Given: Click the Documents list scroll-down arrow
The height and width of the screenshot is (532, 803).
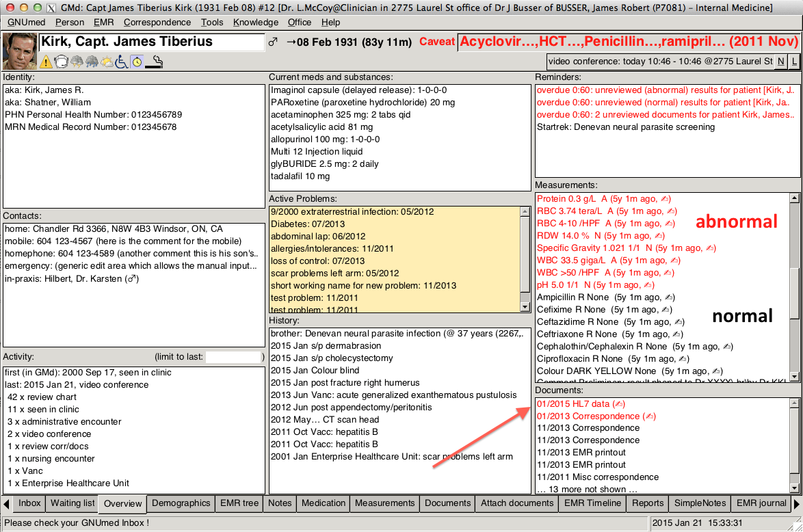Looking at the screenshot, I should (x=794, y=488).
